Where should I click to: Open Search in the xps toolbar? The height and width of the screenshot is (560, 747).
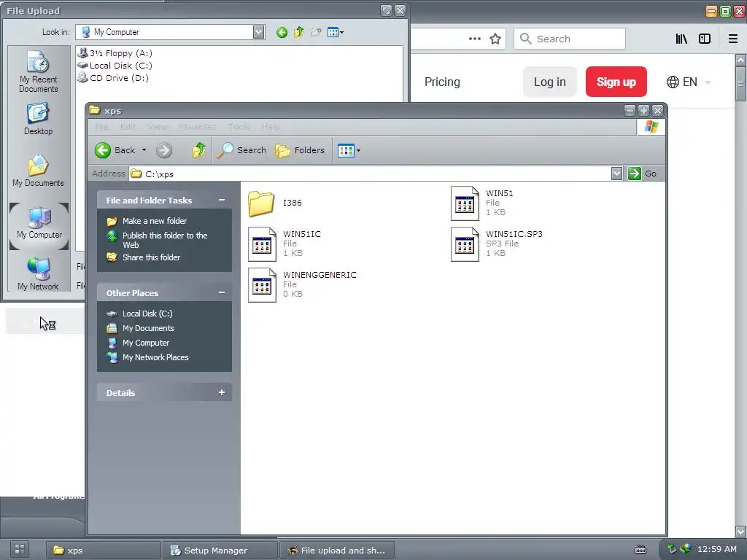coord(241,150)
